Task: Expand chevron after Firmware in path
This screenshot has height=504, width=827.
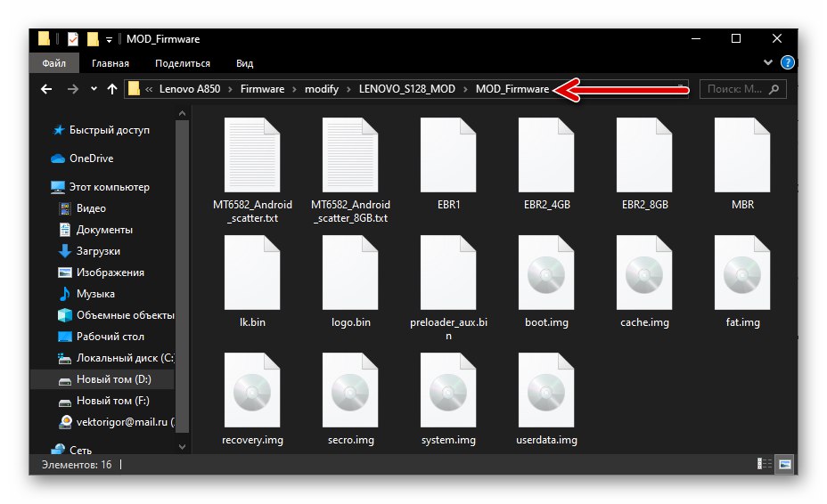Action: (294, 89)
